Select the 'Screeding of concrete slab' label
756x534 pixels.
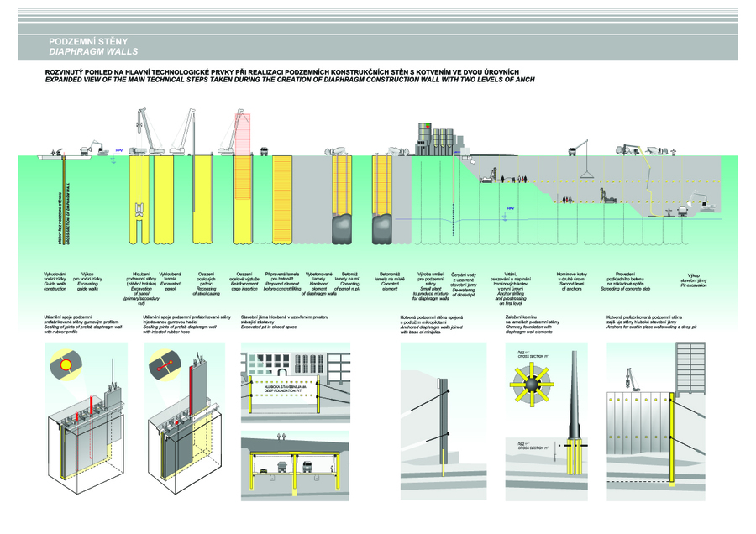626,289
